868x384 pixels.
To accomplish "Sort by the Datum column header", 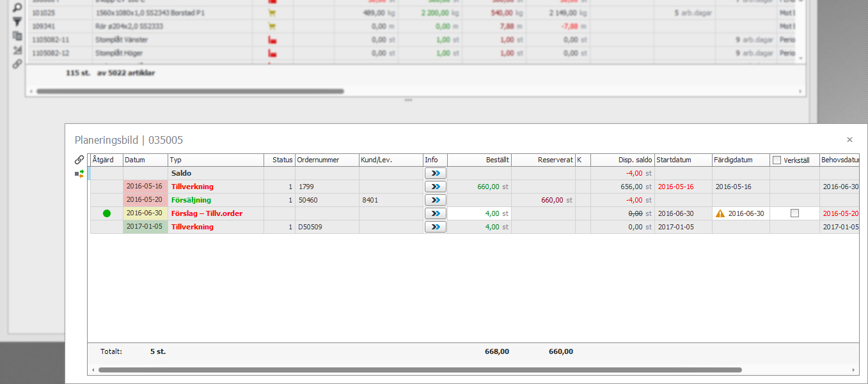I will [x=145, y=160].
